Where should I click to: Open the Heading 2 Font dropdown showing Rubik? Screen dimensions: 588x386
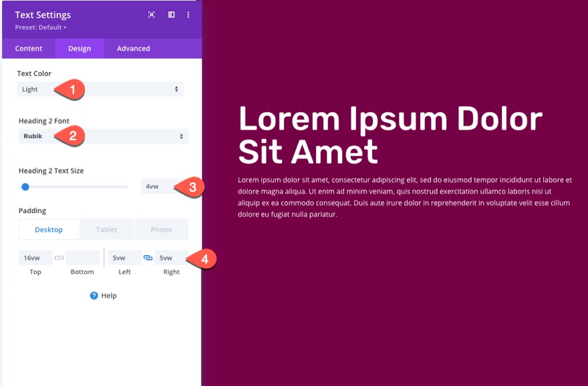tap(104, 136)
